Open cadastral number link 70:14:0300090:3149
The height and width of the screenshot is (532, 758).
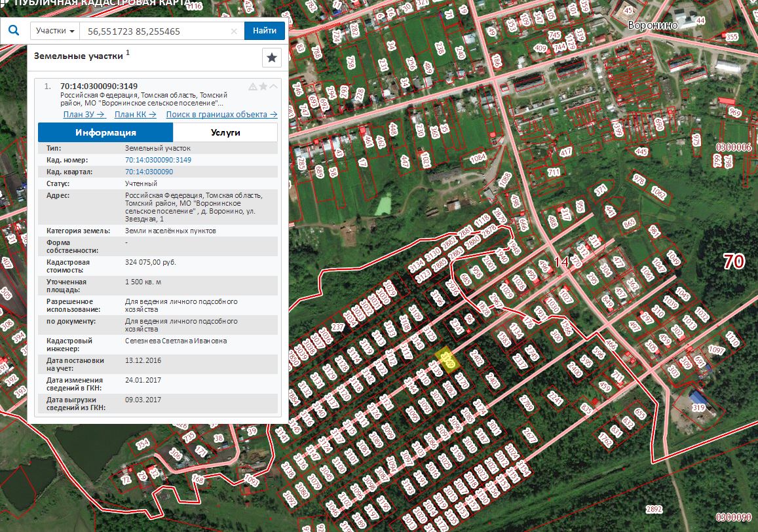tap(158, 160)
